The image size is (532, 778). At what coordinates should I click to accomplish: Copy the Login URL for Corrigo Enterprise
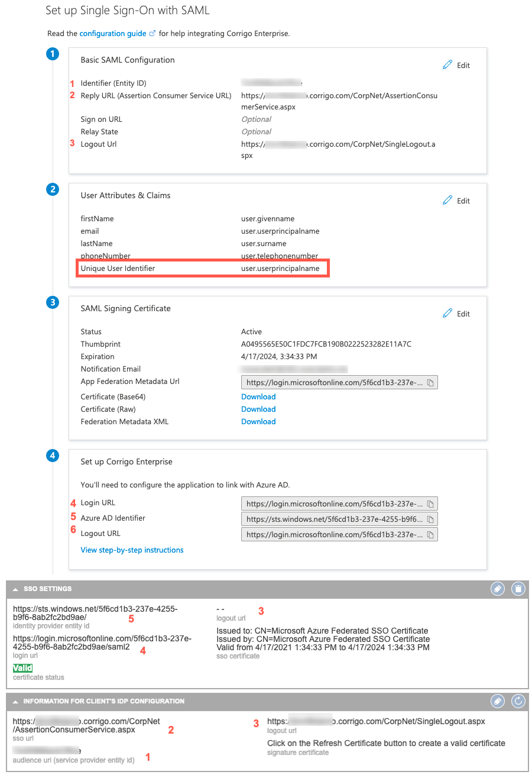click(x=431, y=503)
